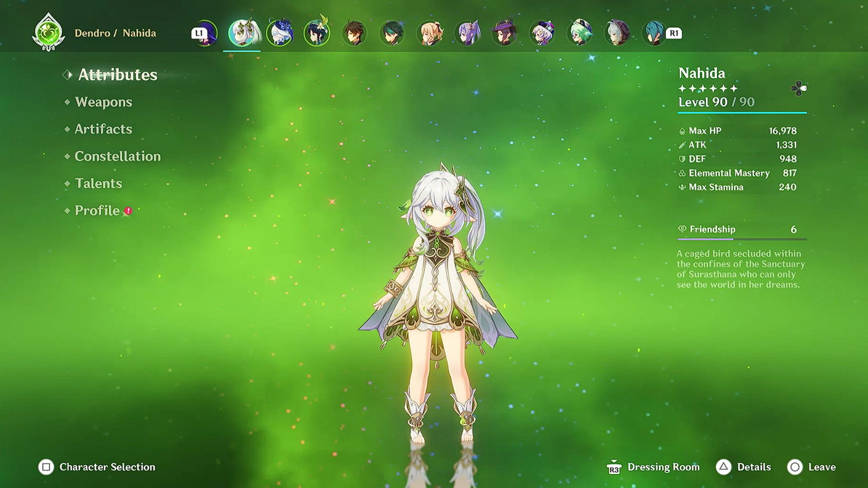This screenshot has height=488, width=868.
Task: Click the 'Friendship' label text
Action: tap(712, 230)
